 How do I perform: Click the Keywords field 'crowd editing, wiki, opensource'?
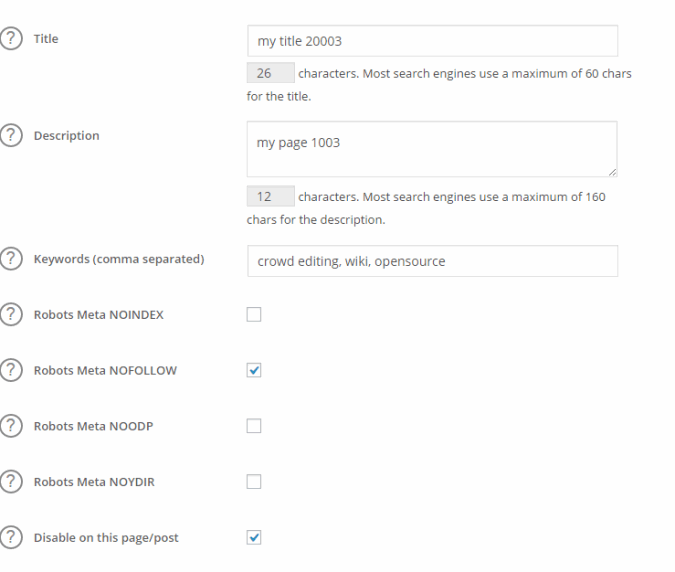click(x=433, y=261)
